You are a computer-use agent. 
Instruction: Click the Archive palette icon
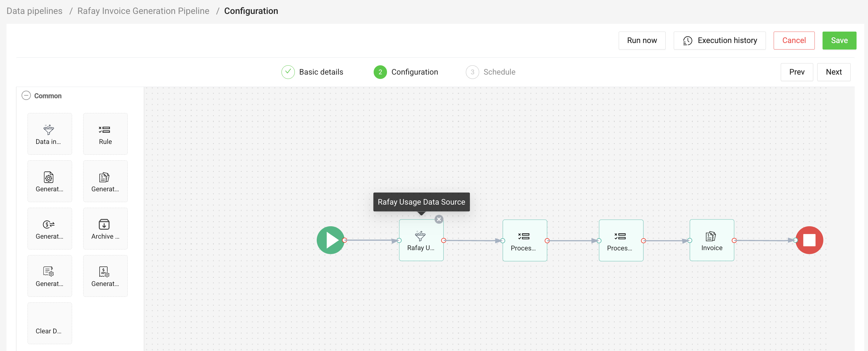pyautogui.click(x=104, y=224)
